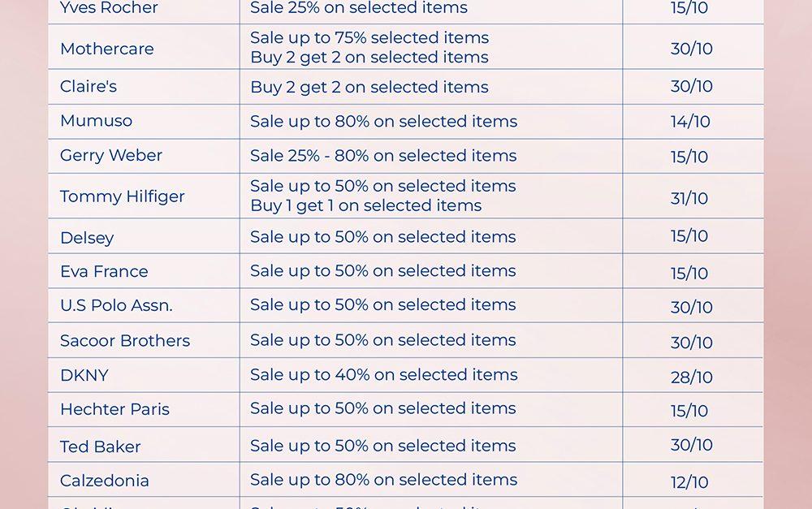Select the Hechter Paris brand name
The image size is (812, 509).
114,409
